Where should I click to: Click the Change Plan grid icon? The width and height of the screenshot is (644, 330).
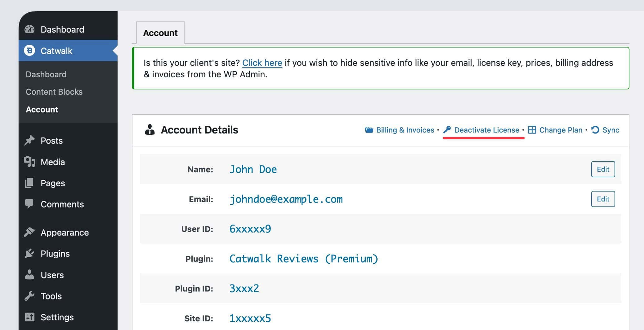tap(532, 130)
